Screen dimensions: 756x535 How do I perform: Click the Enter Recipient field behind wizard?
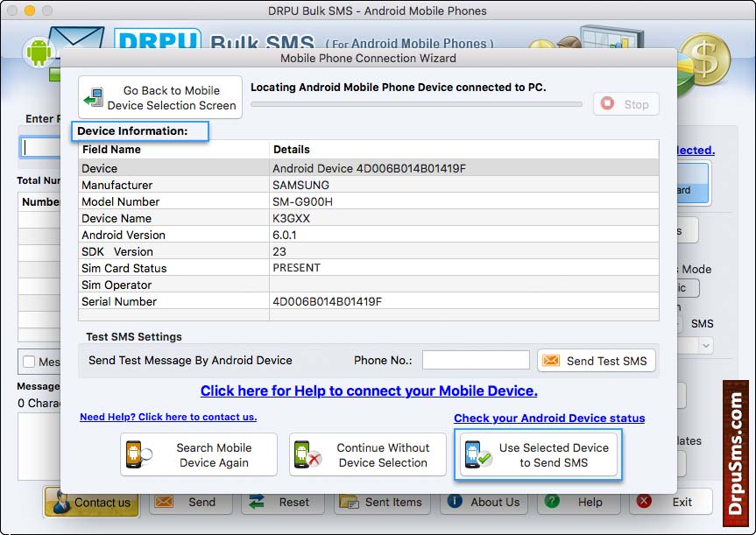coord(40,147)
